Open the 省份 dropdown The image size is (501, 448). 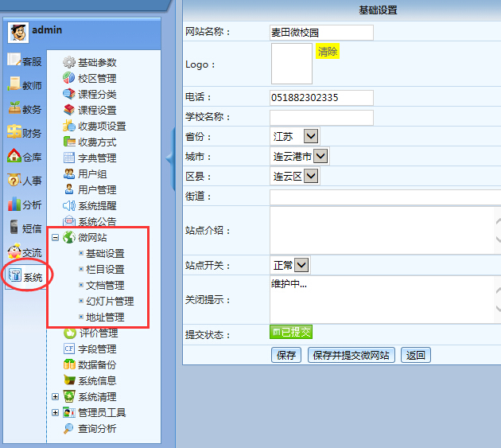click(310, 136)
